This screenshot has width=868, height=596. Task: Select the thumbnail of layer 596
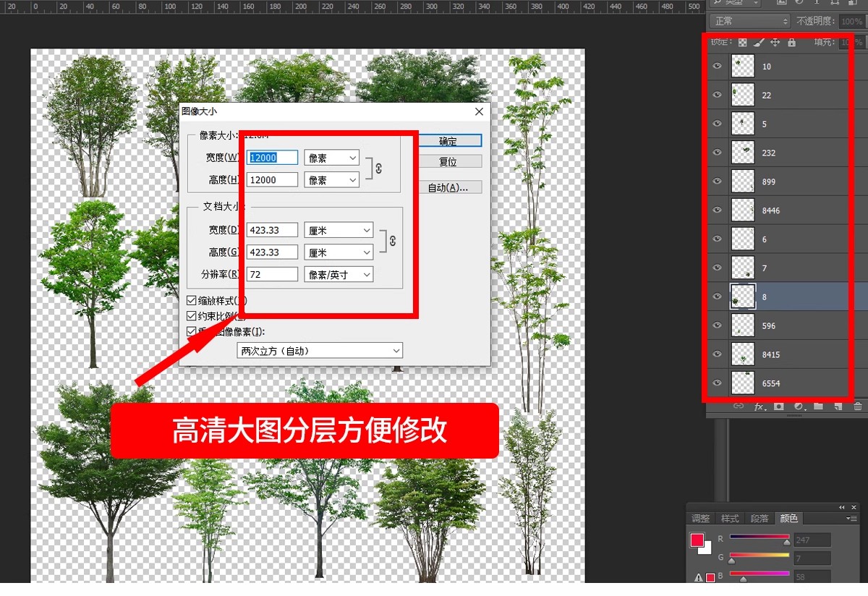coord(743,325)
